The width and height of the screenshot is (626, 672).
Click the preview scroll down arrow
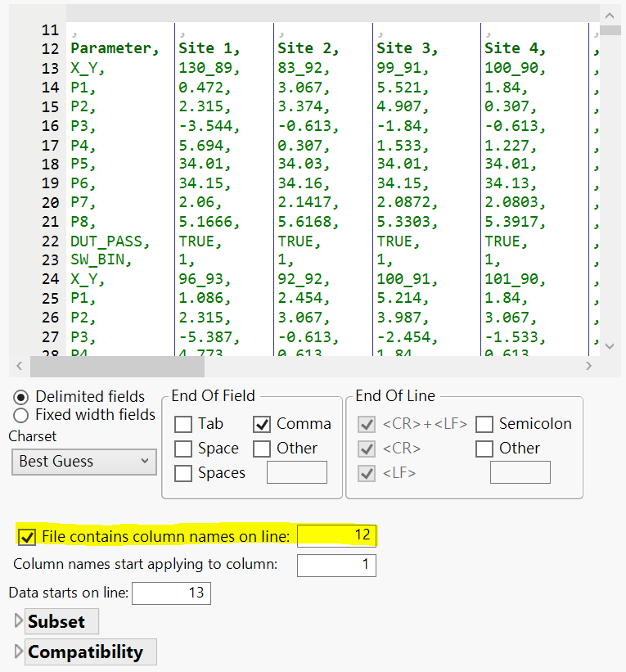tap(610, 346)
